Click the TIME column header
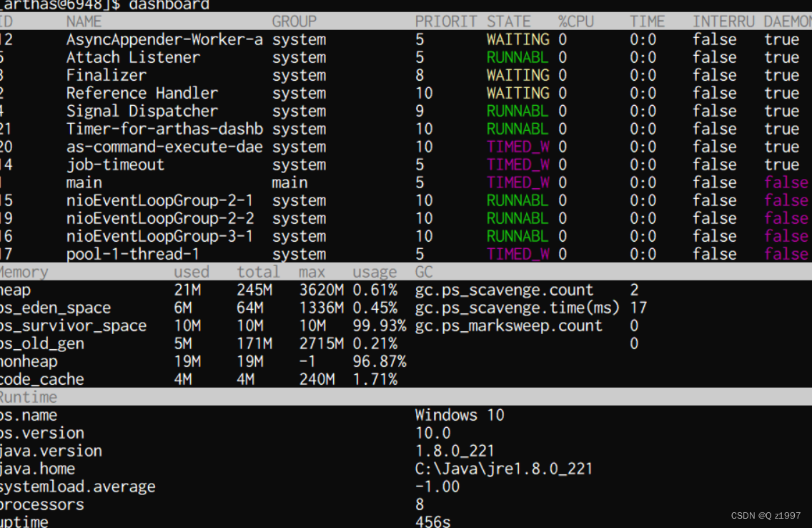 tap(647, 21)
